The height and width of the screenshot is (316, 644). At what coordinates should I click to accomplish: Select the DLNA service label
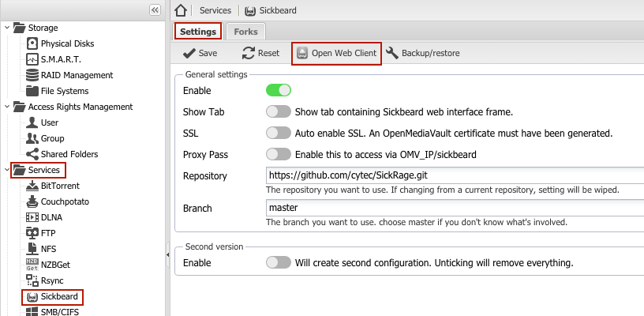pyautogui.click(x=52, y=217)
